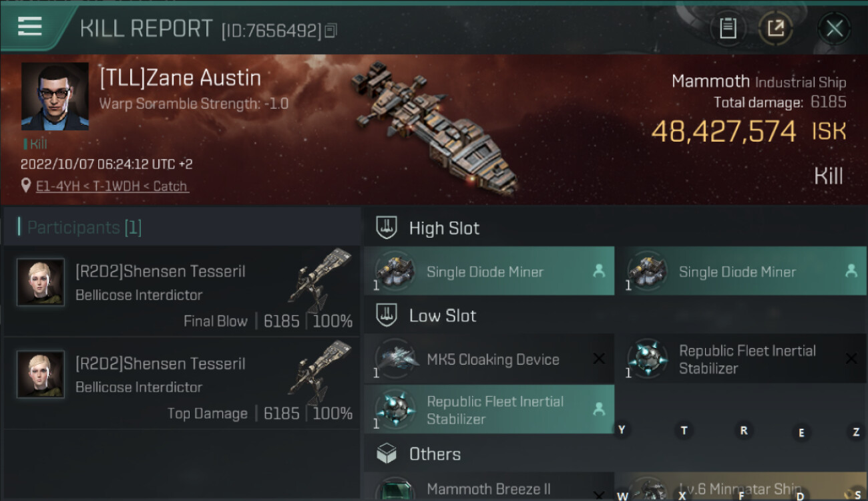Viewport: 868px width, 501px height.
Task: Select the Mammoth Breeze II item
Action: click(489, 489)
